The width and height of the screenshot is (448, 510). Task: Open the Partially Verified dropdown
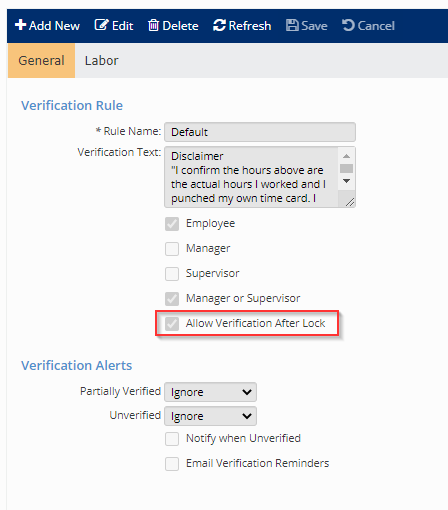click(210, 392)
